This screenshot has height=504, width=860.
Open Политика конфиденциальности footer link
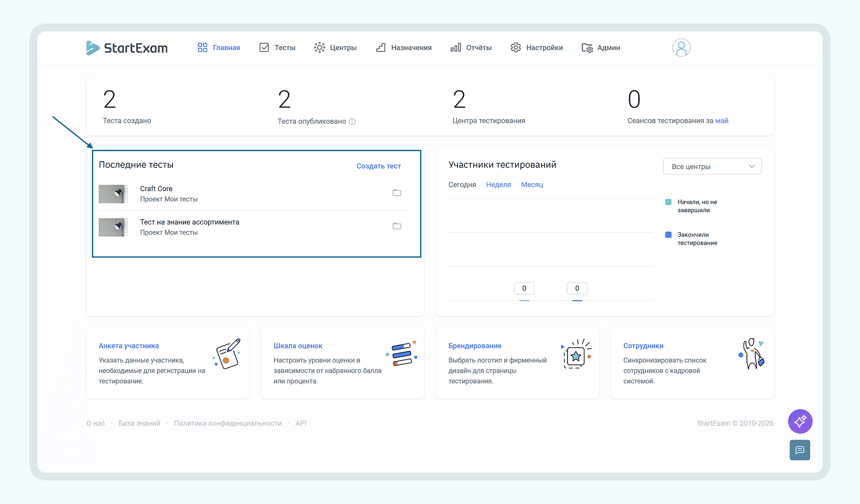coord(228,423)
